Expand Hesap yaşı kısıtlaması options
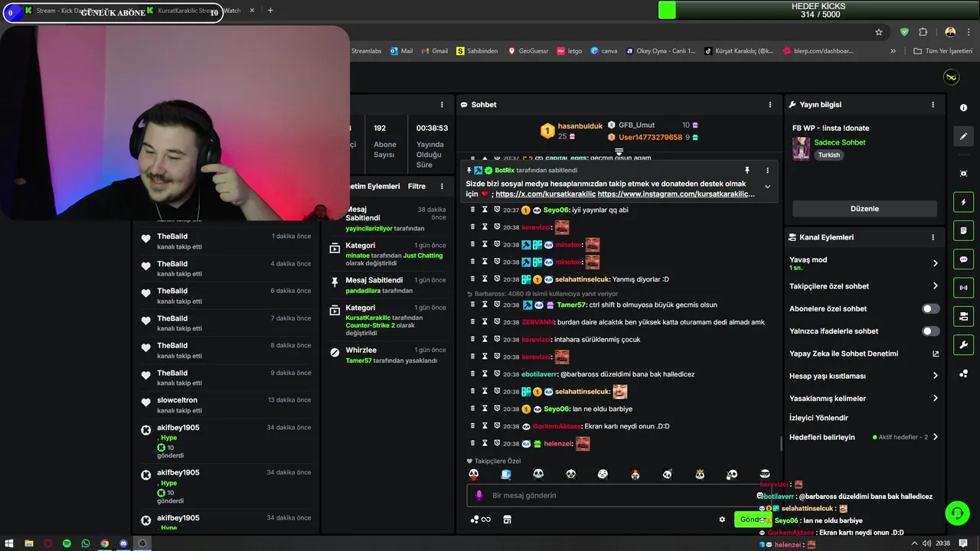 point(935,376)
